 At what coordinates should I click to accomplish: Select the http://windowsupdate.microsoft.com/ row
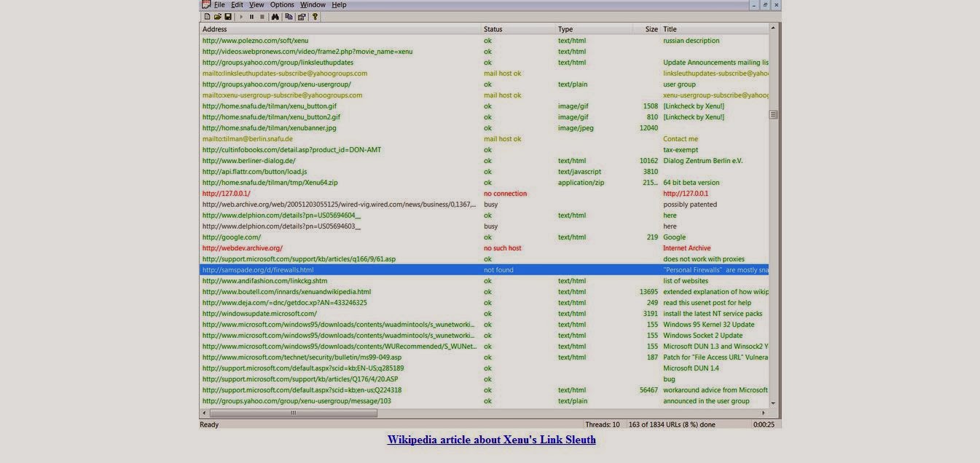[x=485, y=314]
